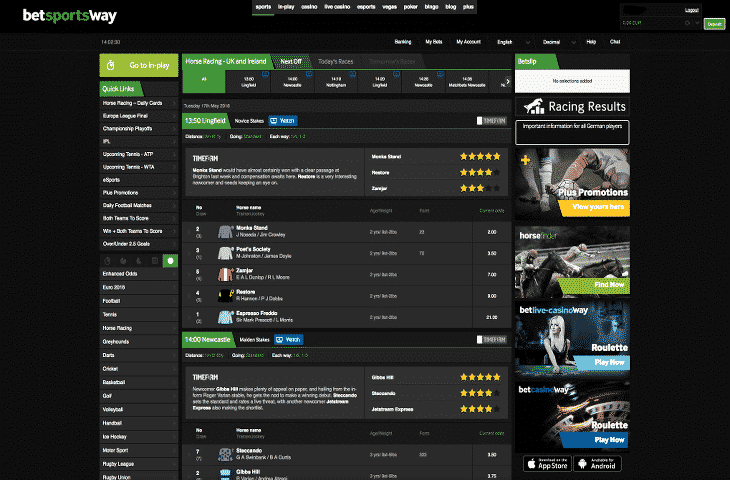The image size is (730, 480).
Task: Open the in-play top menu item
Action: [x=286, y=7]
